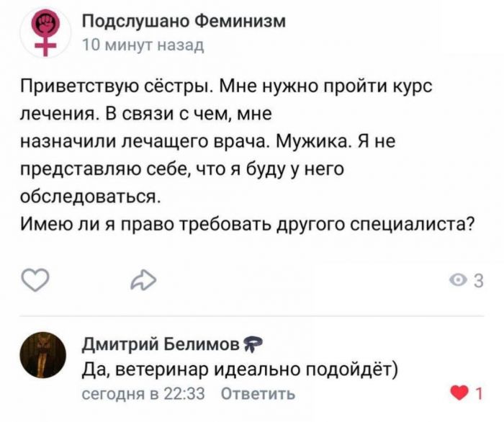Share the post using the arrow icon

pos(143,280)
